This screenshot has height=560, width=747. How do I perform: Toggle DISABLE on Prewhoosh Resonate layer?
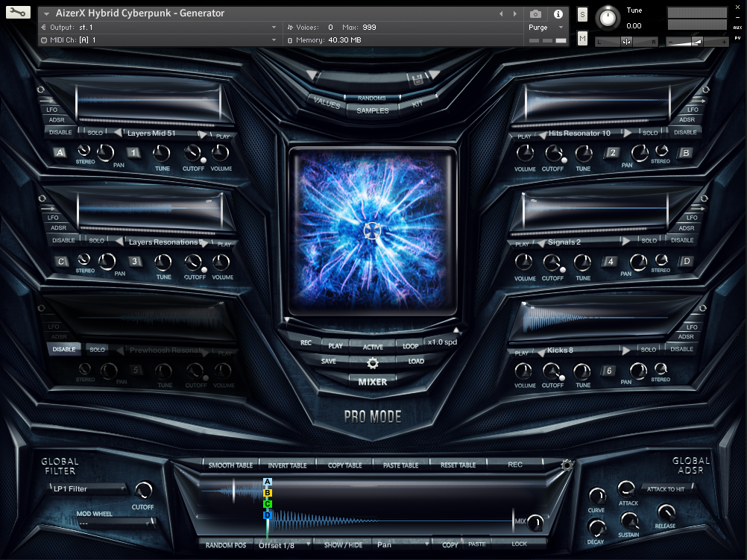(64, 349)
